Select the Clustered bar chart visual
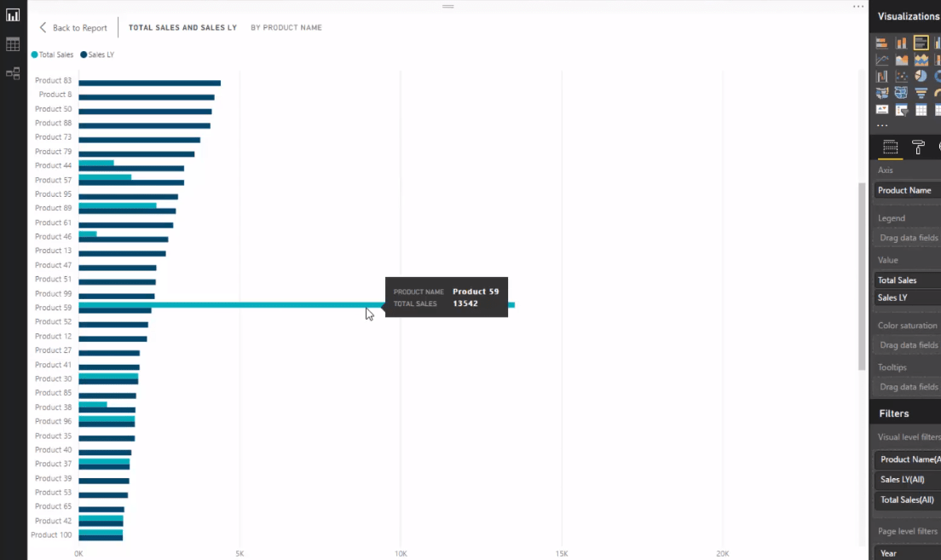941x560 pixels. click(921, 43)
